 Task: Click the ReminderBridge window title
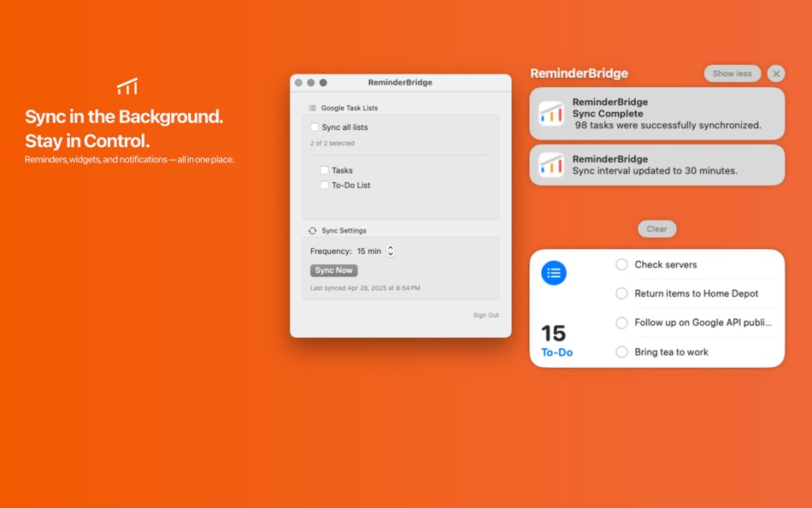tap(400, 82)
